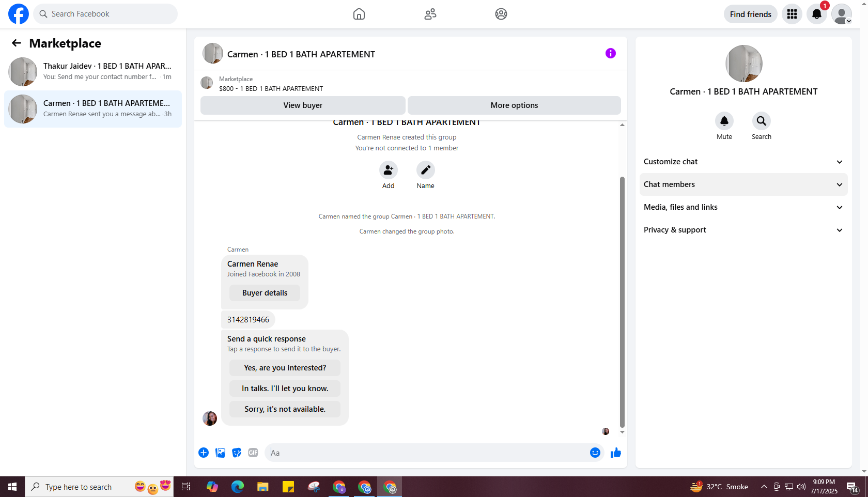Open Task View on the taskbar
The width and height of the screenshot is (868, 497).
186,487
